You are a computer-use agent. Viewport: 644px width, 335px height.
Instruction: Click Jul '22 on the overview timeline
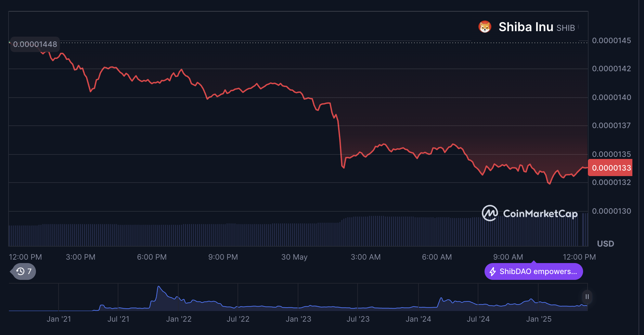point(238,319)
